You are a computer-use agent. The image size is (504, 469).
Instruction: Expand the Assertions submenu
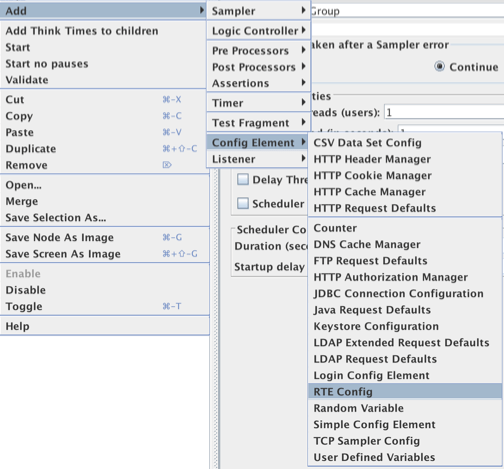point(259,83)
